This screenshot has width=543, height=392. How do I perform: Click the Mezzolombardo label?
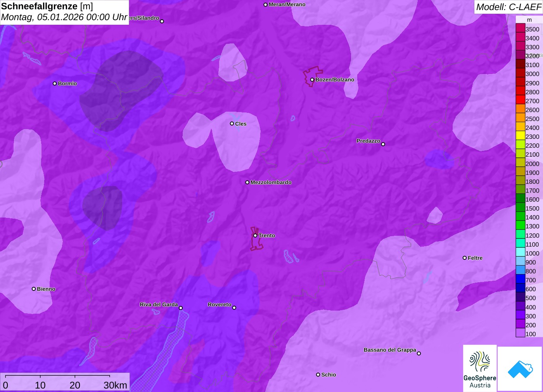[271, 182]
